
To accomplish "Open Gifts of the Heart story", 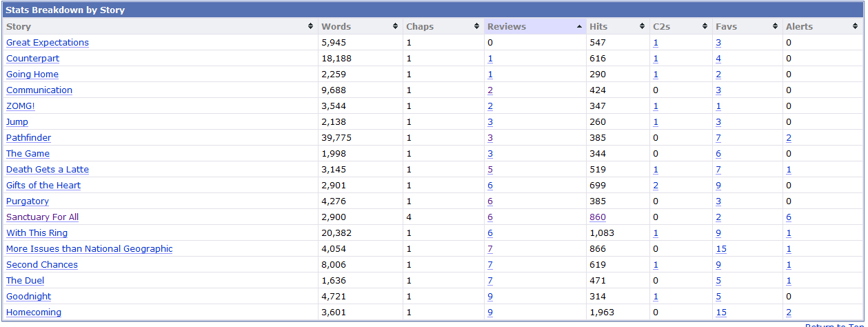I will (43, 186).
